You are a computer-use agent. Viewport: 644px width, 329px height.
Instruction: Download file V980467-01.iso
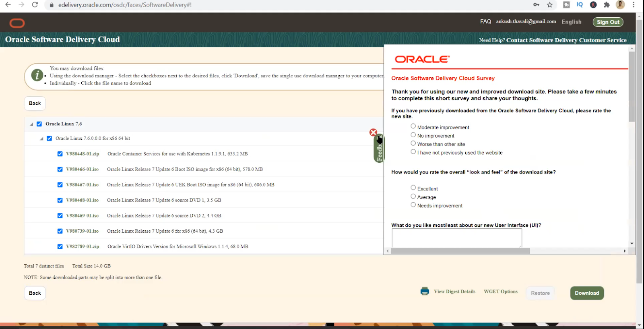82,185
